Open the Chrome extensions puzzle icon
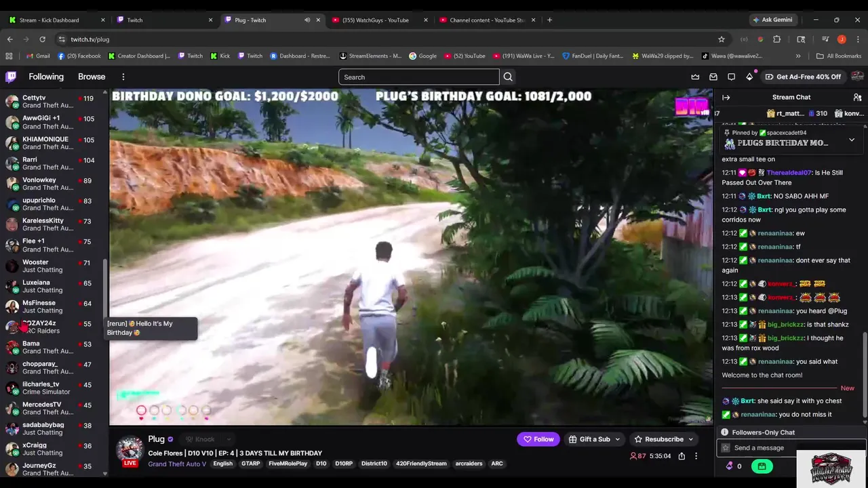 777,39
